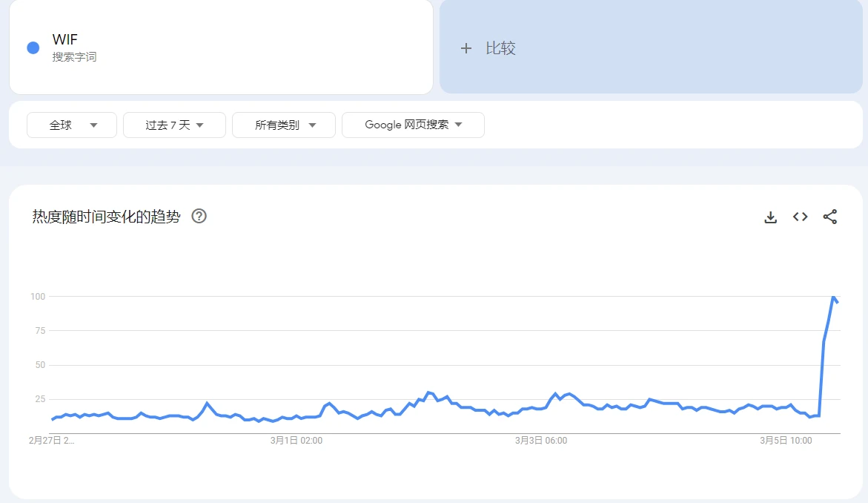Click the 3月3日 06:00 axis label
Viewport: 868px width, 503px height.
542,440
